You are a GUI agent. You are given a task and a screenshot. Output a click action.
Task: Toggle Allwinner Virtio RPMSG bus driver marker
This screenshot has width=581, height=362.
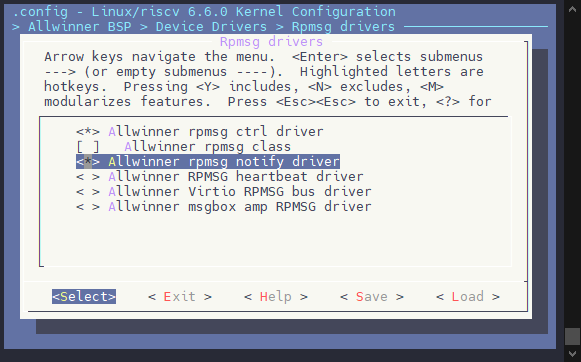[x=88, y=192]
